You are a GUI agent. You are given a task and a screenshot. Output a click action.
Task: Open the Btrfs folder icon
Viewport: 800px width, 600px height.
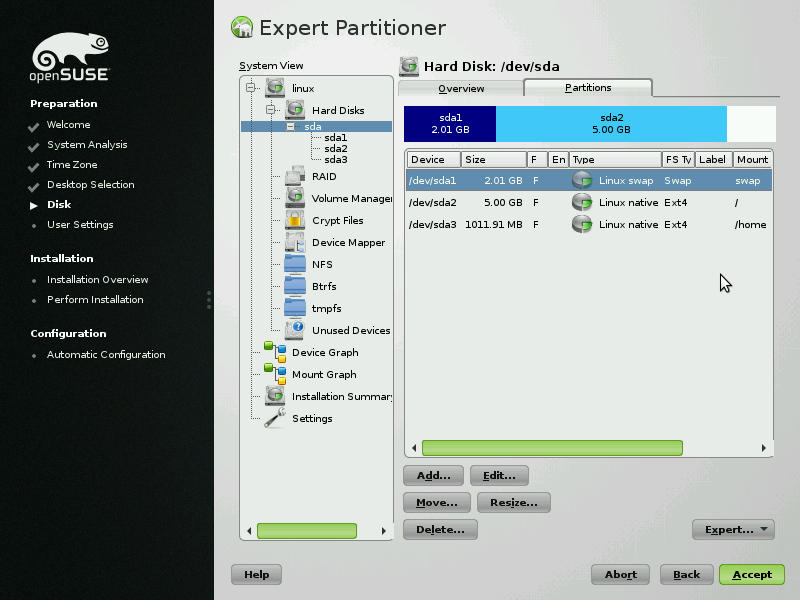[x=295, y=287]
